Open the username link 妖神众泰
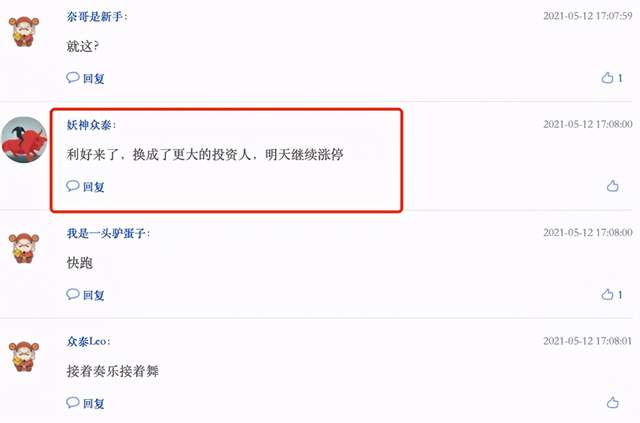640x423 pixels. (89, 125)
